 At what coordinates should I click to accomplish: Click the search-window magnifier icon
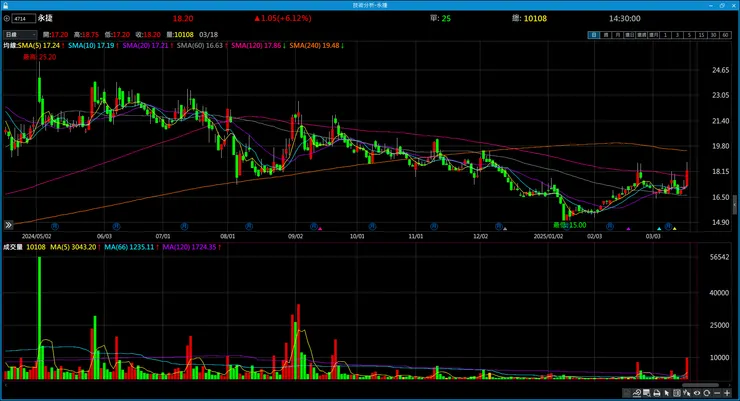[x=647, y=393]
